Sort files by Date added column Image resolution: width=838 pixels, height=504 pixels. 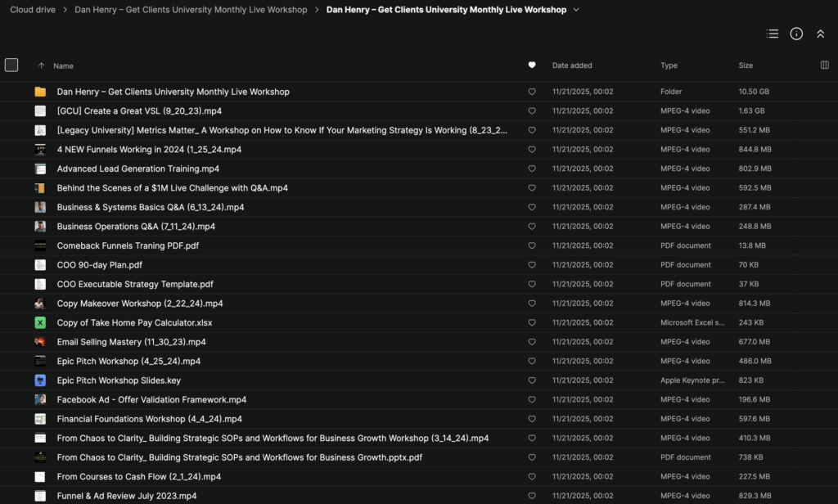tap(572, 65)
